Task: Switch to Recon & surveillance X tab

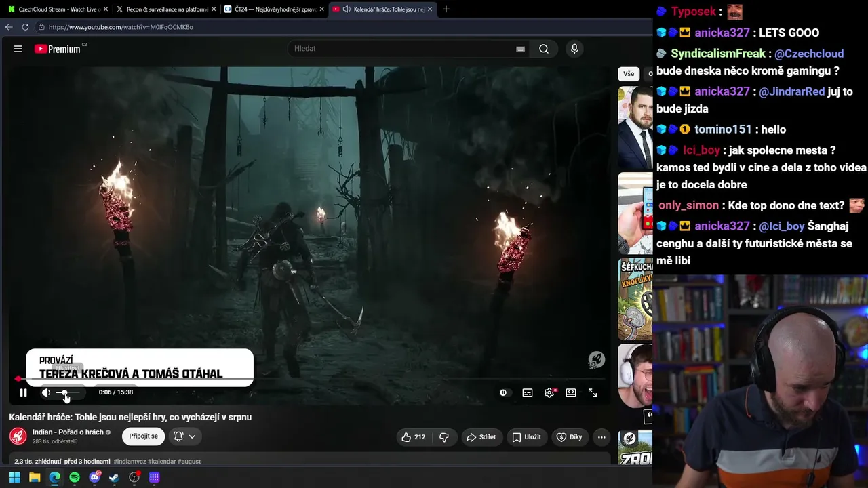Action: coord(165,9)
